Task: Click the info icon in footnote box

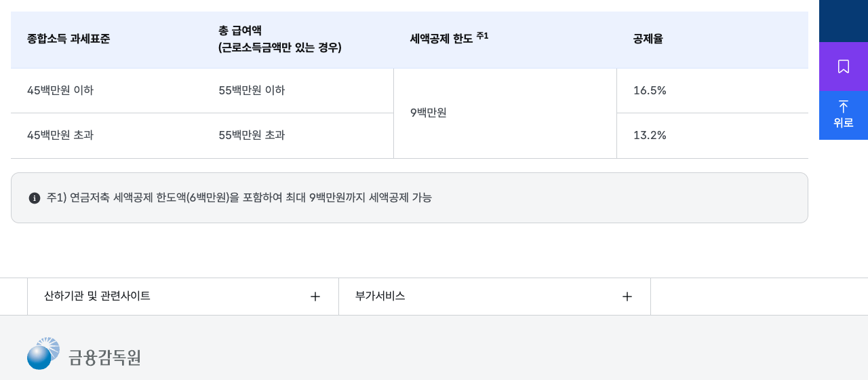Action: pyautogui.click(x=35, y=198)
